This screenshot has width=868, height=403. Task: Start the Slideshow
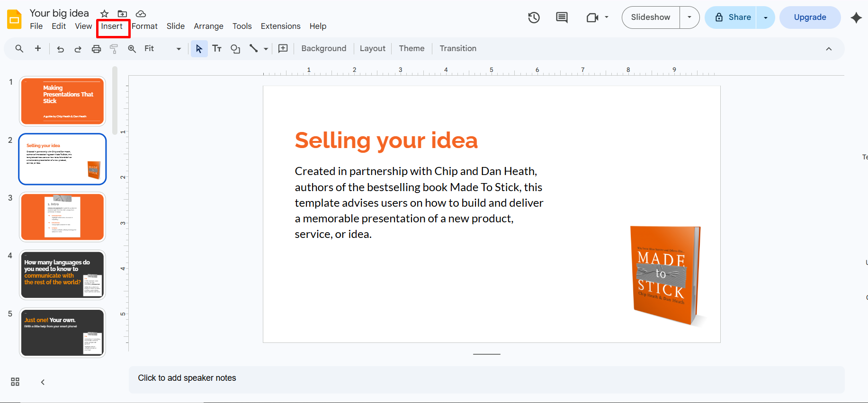point(651,18)
